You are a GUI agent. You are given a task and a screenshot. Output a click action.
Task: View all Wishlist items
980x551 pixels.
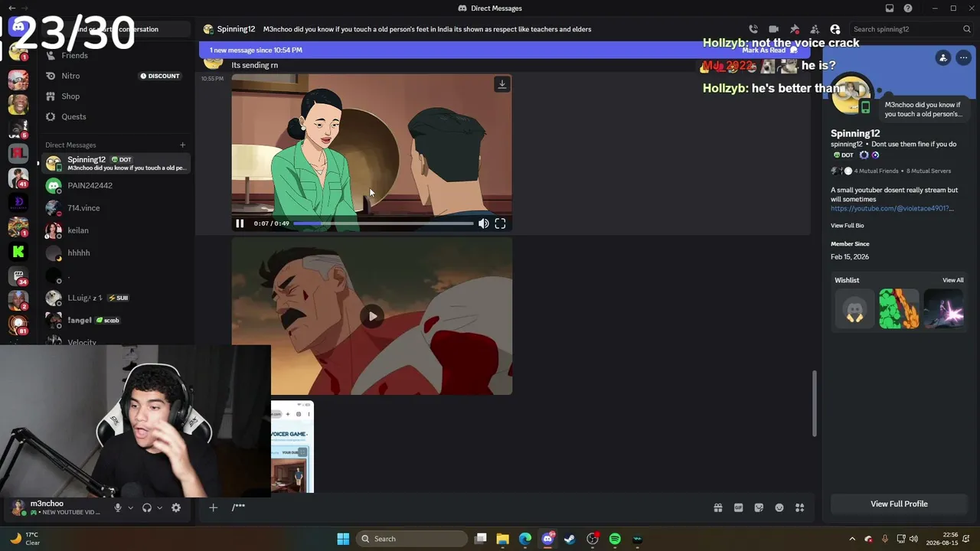[953, 280]
